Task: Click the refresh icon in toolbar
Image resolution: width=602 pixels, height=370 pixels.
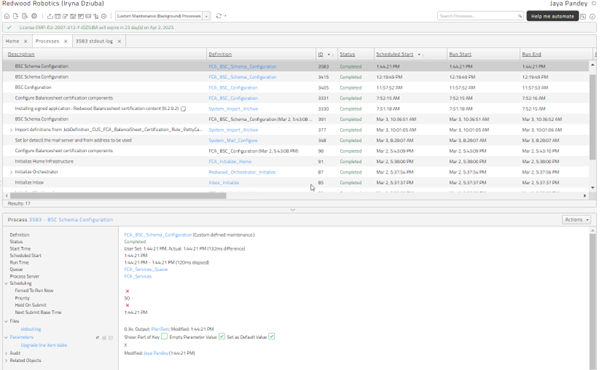Action: (x=219, y=16)
